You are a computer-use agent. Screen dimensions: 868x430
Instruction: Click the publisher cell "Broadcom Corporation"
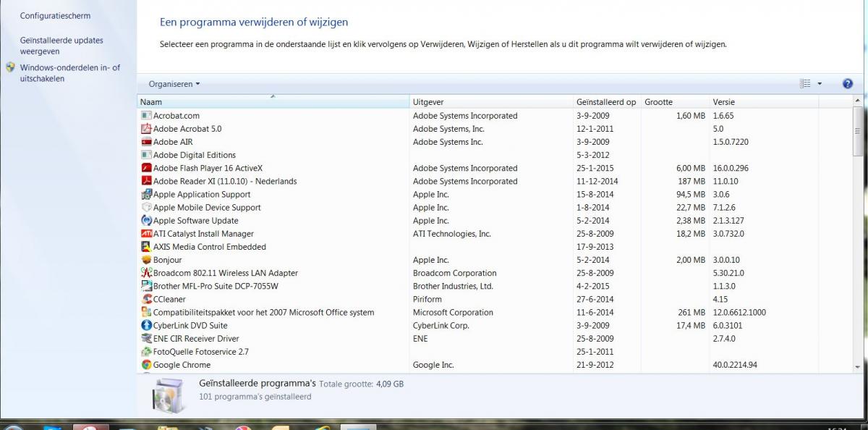455,273
